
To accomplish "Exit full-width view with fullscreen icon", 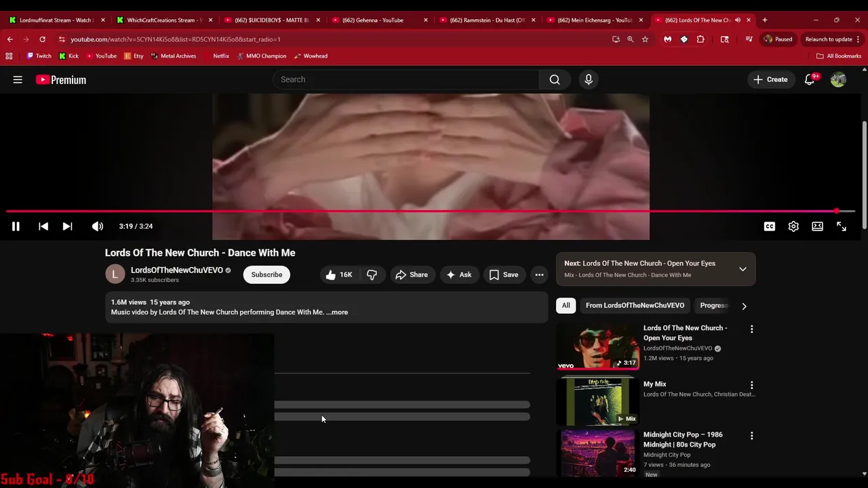I will pos(842,226).
